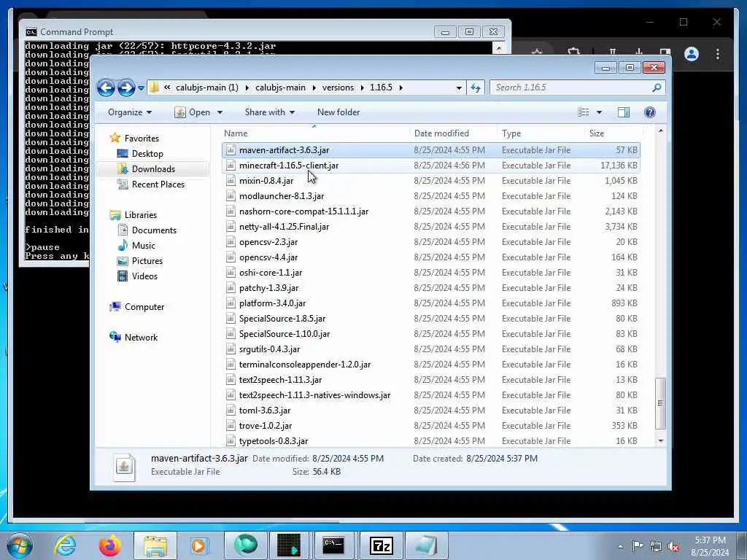Toggle the preview pane button
This screenshot has height=560, width=747.
pos(624,112)
